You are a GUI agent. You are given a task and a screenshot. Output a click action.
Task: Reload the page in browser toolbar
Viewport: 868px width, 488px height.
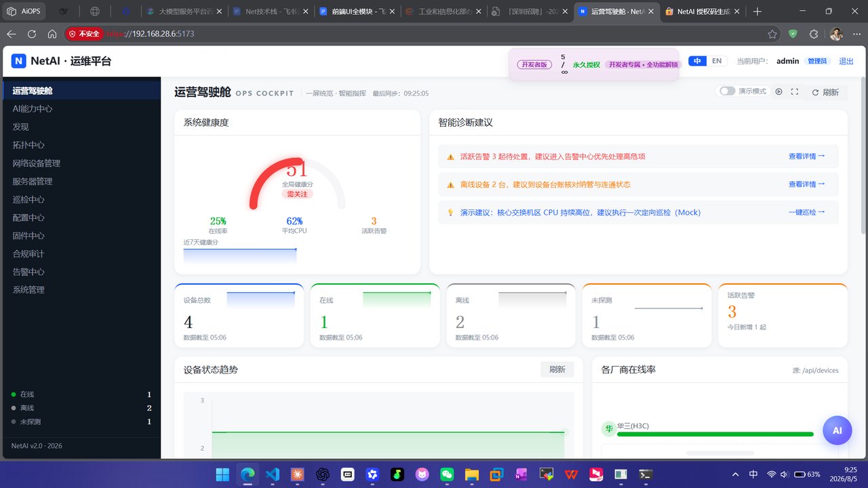click(x=32, y=34)
